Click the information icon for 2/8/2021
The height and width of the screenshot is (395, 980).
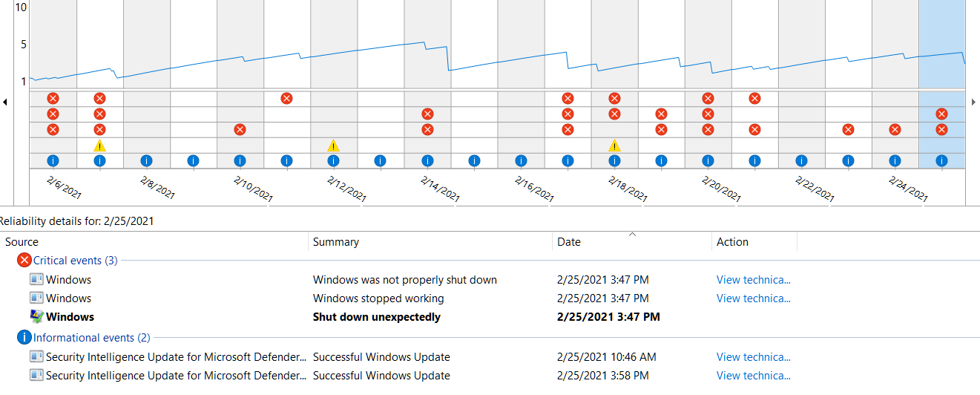click(x=146, y=160)
